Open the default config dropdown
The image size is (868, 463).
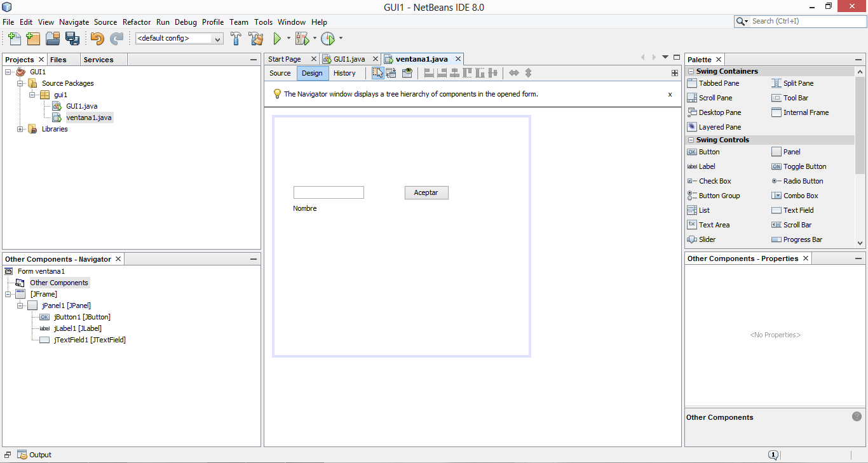(x=217, y=38)
